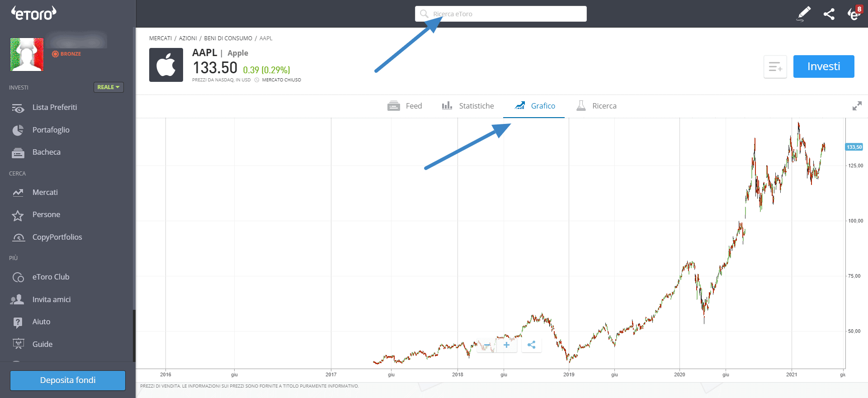Click the Invita amici people icon
Image resolution: width=868 pixels, height=398 pixels.
pyautogui.click(x=17, y=299)
